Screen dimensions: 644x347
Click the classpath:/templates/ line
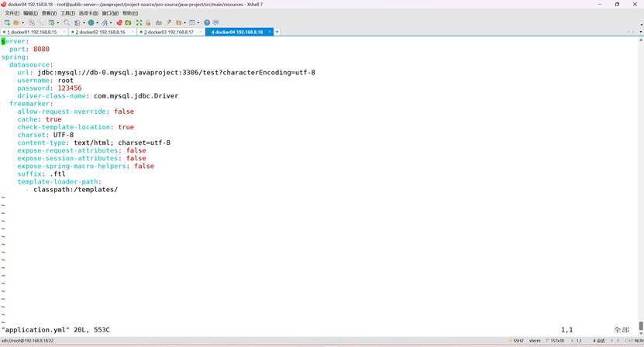coord(76,189)
